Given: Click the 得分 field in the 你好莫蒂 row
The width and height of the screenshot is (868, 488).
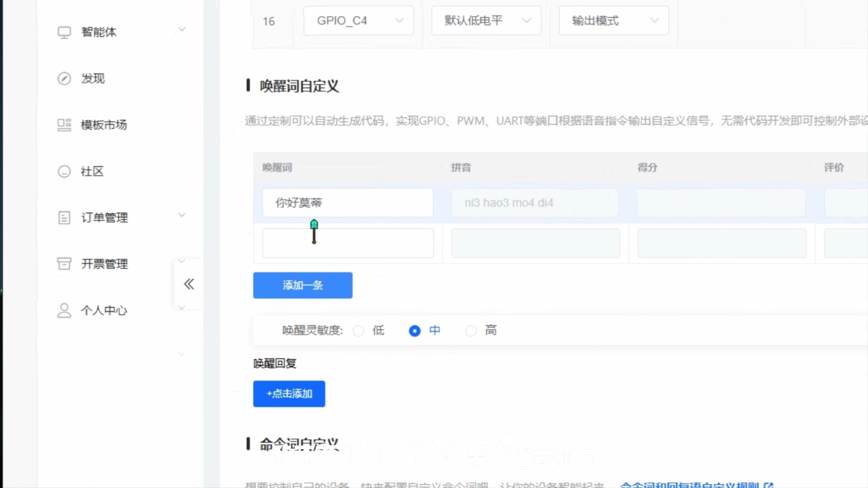Looking at the screenshot, I should (x=722, y=203).
